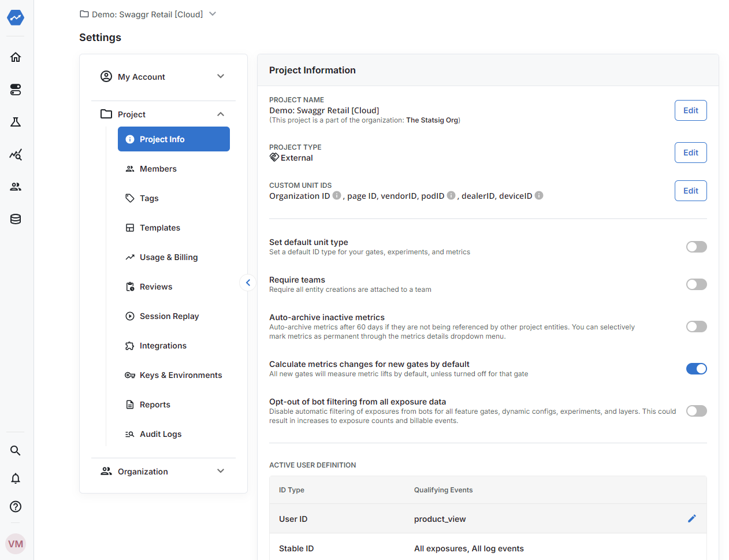Collapse the Project section chevron
This screenshot has width=729, height=560.
point(220,114)
